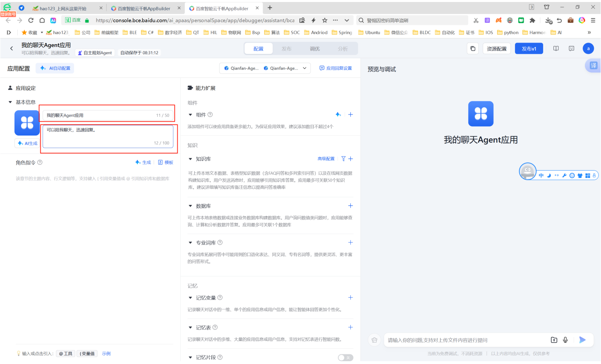The image size is (601, 364).
Task: Open the python bookmarks folder
Action: click(508, 33)
